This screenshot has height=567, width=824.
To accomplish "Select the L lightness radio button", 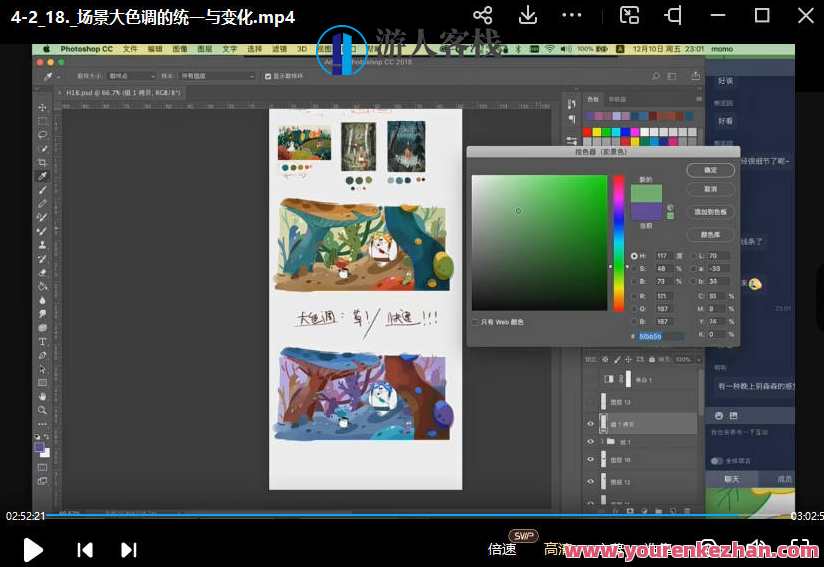I will pyautogui.click(x=694, y=256).
